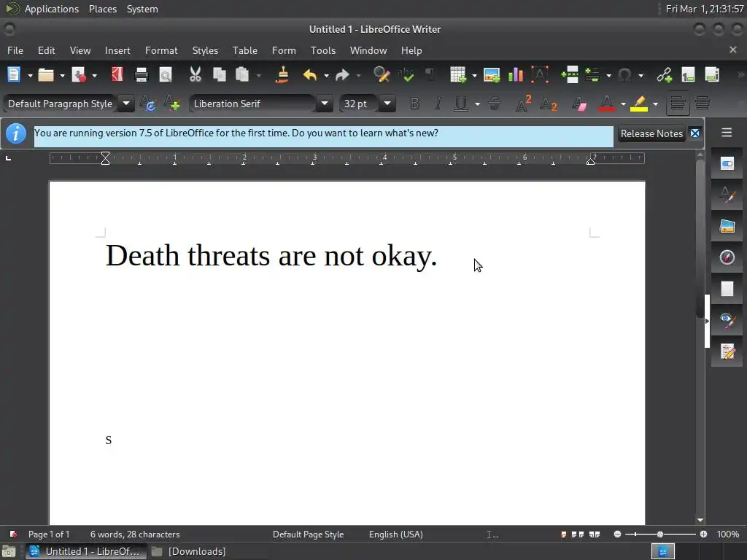The width and height of the screenshot is (747, 560).
Task: Toggle bold formatting
Action: (x=415, y=104)
